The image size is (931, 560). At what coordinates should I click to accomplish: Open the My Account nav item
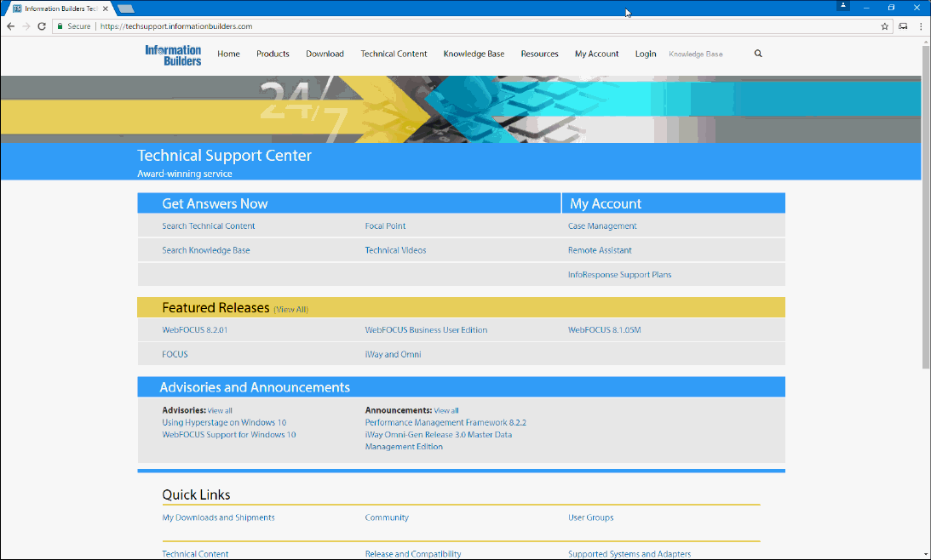point(597,54)
